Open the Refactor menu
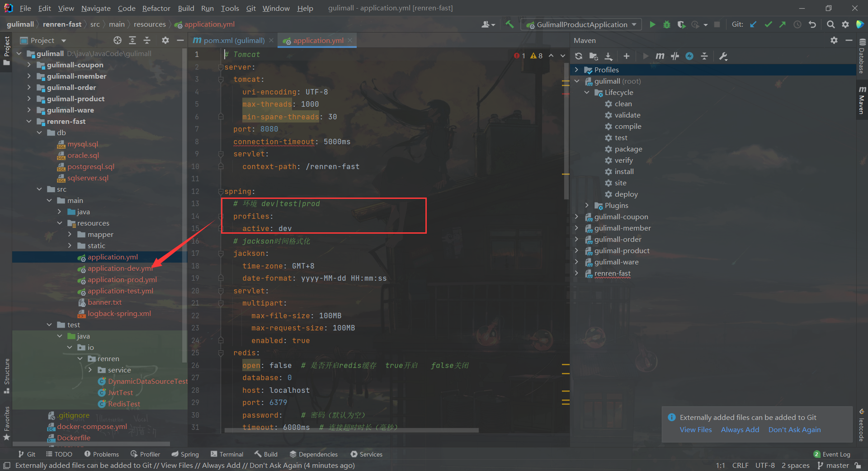868x471 pixels. click(156, 8)
